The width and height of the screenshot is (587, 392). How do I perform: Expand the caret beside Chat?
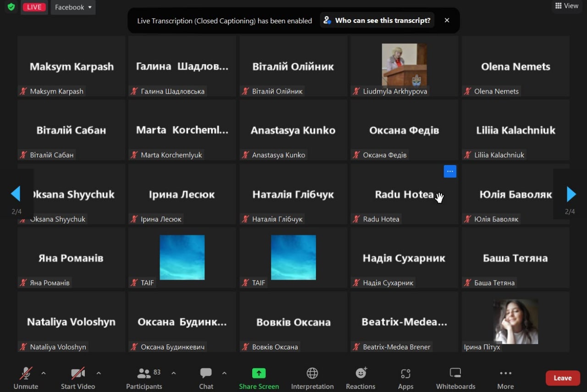point(224,373)
